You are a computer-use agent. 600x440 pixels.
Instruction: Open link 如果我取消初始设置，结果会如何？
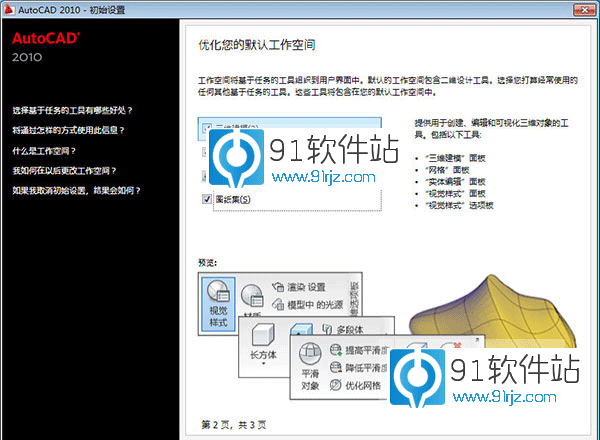point(75,189)
